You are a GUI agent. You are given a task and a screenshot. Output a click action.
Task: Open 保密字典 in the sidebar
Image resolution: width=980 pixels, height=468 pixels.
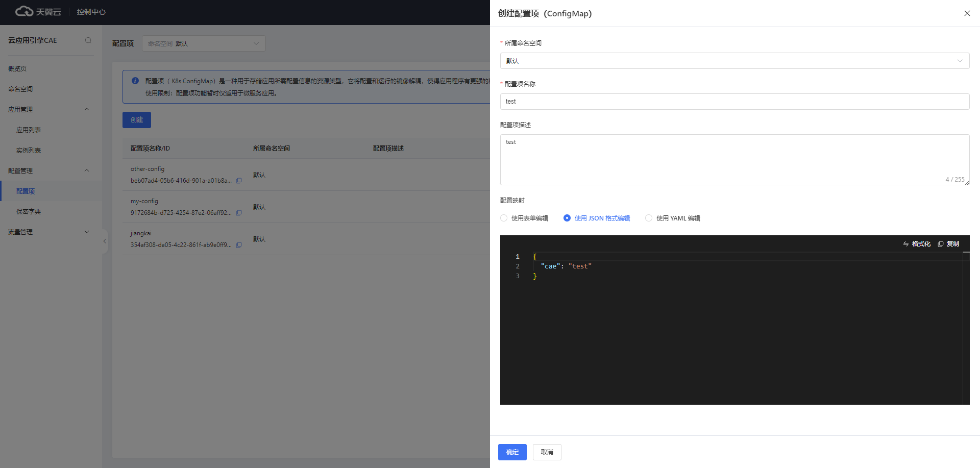click(x=29, y=211)
